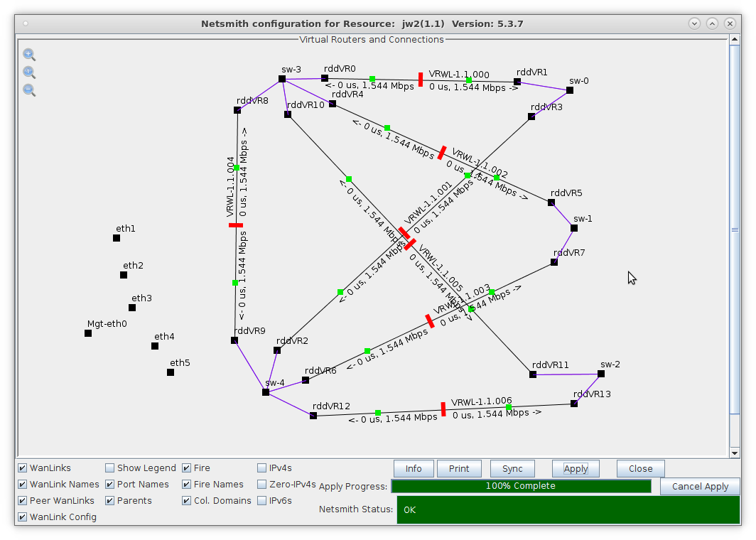
Task: Click the zoom in magnifier icon
Action: click(28, 55)
